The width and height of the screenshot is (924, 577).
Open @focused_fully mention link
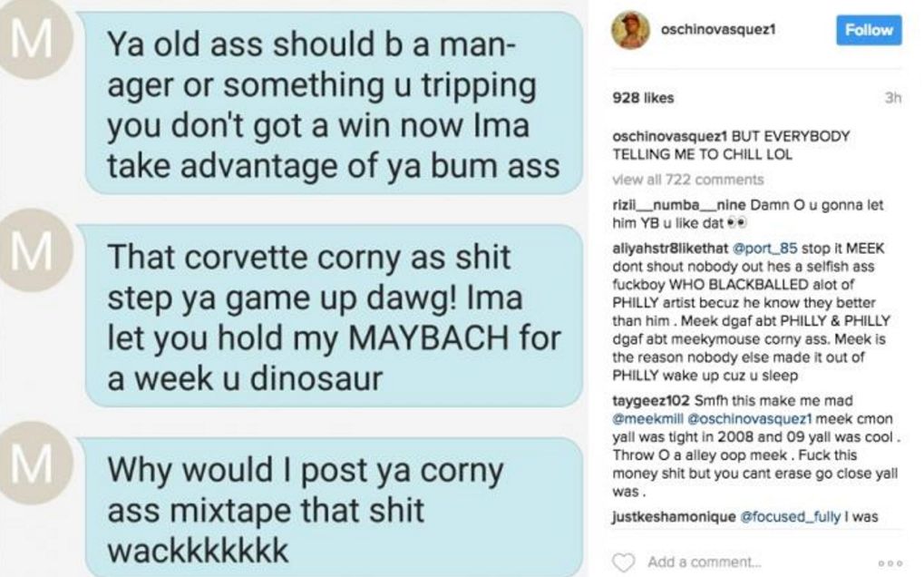pos(790,517)
